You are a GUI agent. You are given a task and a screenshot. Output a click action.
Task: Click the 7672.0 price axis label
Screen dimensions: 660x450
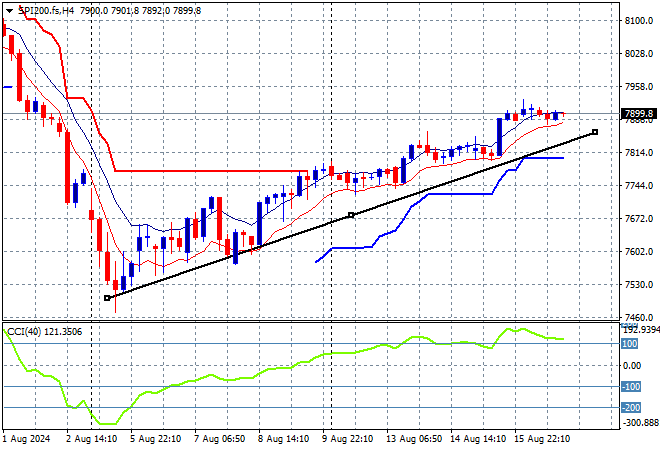[639, 218]
